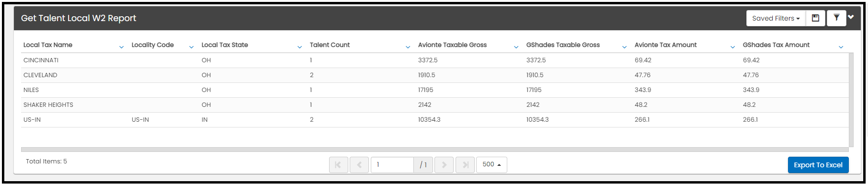Open the Local Tax Name column menu arrow
Viewport: 868px width, 185px height.
[121, 47]
